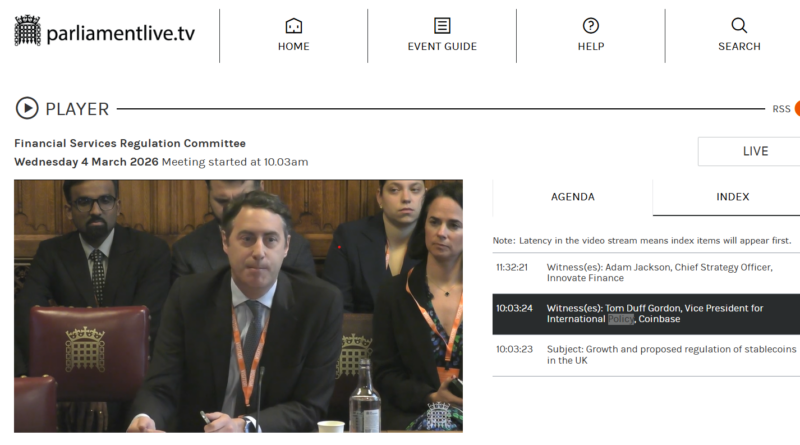Click the Financial Services Regulation Committee title
This screenshot has height=445, width=800.
click(130, 143)
